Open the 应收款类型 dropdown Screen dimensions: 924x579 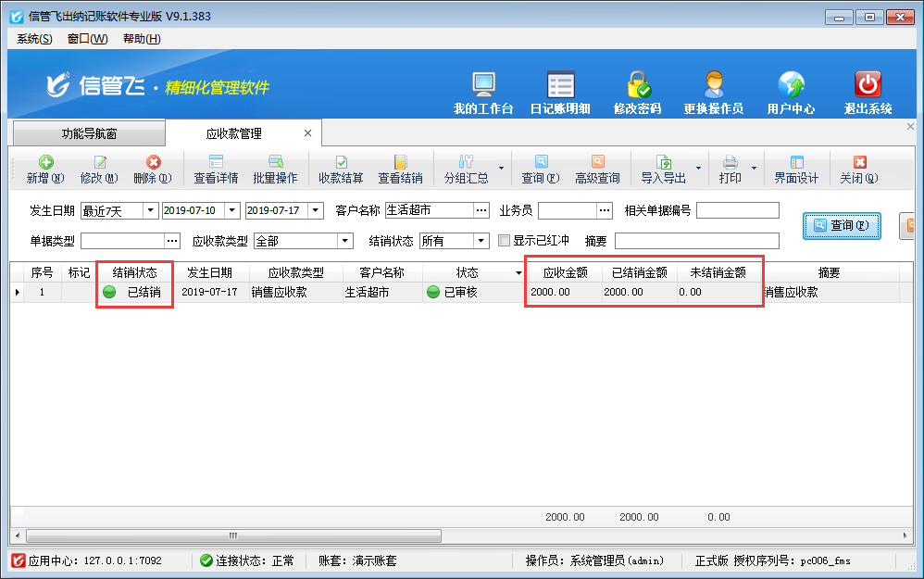tap(345, 241)
